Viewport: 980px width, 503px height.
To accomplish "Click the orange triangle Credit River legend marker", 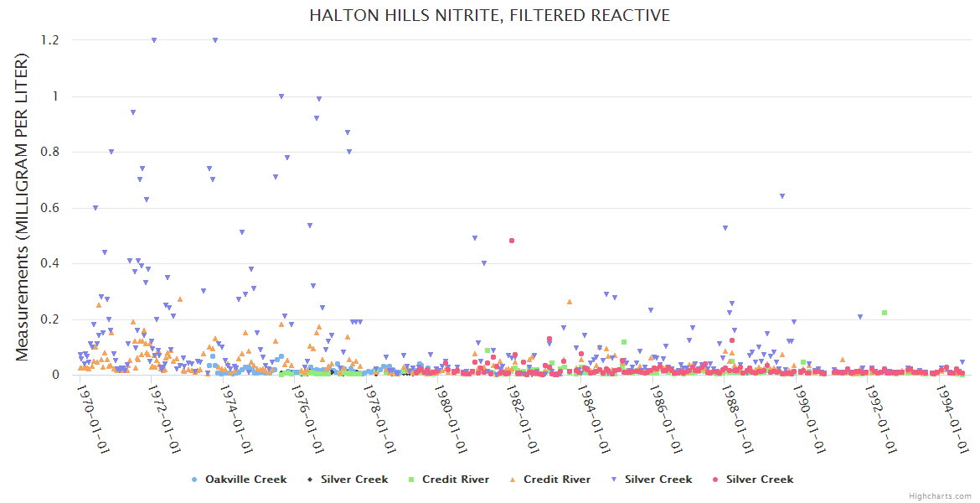I will pyautogui.click(x=513, y=480).
